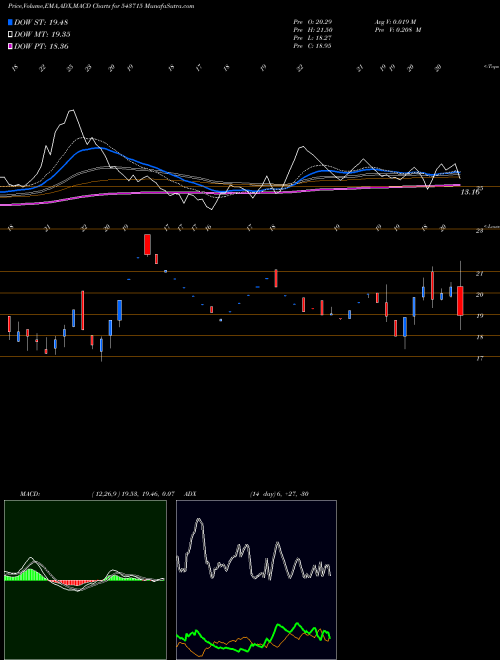This screenshot has height=660, width=500.
Task: Click the 'Pre L: 18.27' value
Action: 312,37
